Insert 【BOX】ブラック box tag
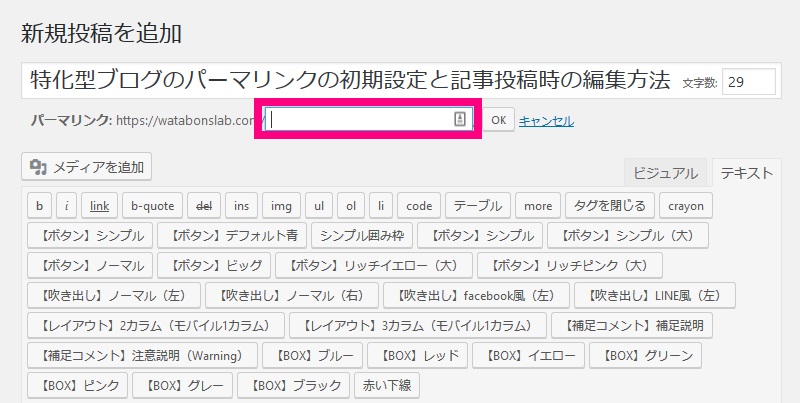Screen dimensions: 800x403 (293, 385)
